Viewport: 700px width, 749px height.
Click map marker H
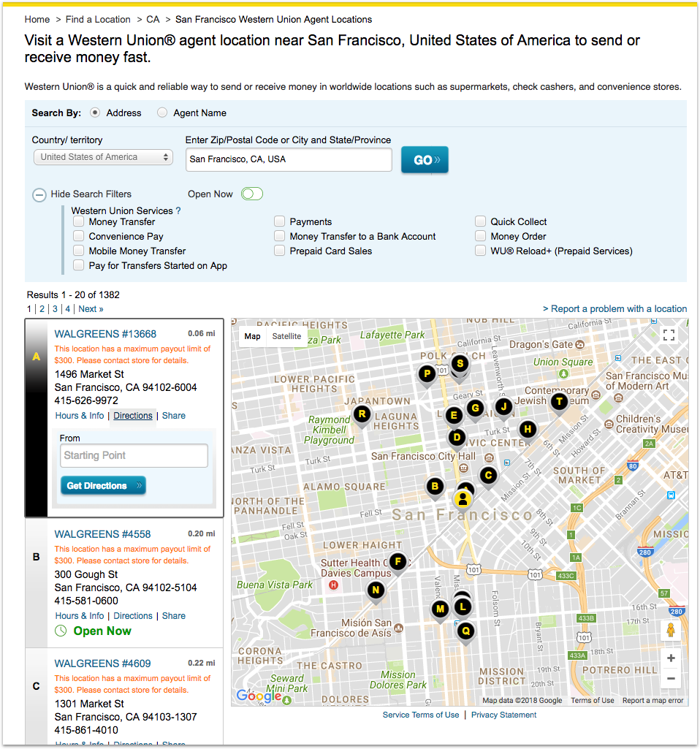(527, 429)
